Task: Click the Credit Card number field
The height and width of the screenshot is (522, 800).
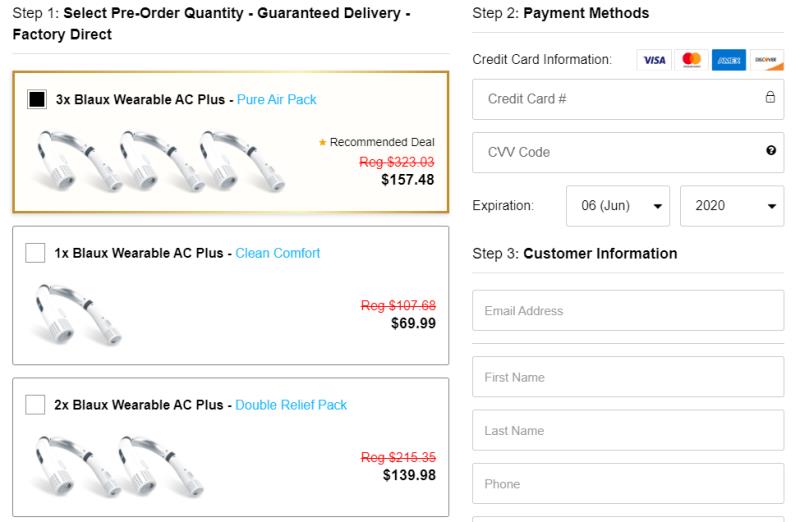Action: [615, 99]
